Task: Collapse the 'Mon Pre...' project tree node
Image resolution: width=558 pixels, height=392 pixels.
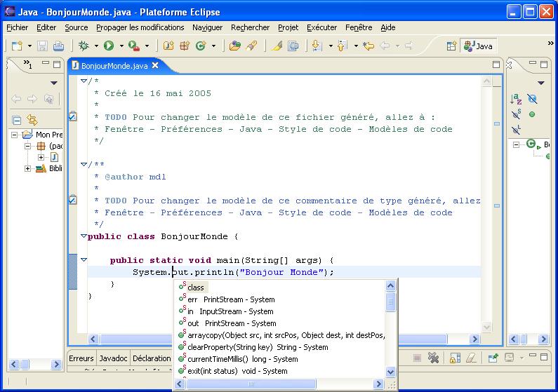Action: pos(16,135)
